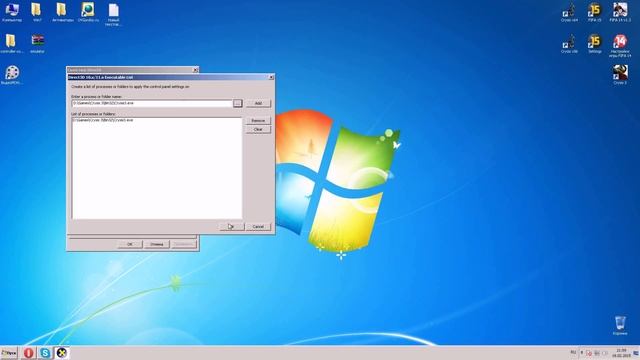Open the Start menu button
The width and height of the screenshot is (640, 360).
point(9,353)
